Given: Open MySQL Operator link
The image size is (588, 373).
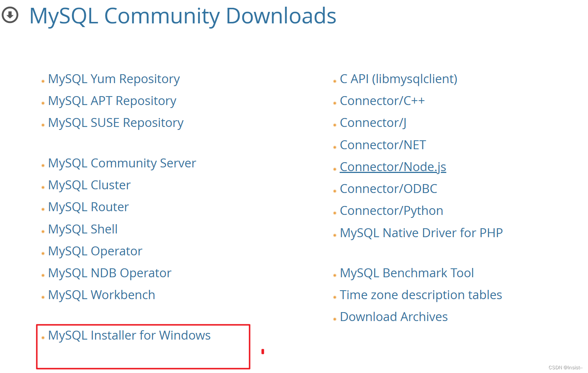Looking at the screenshot, I should [x=95, y=251].
